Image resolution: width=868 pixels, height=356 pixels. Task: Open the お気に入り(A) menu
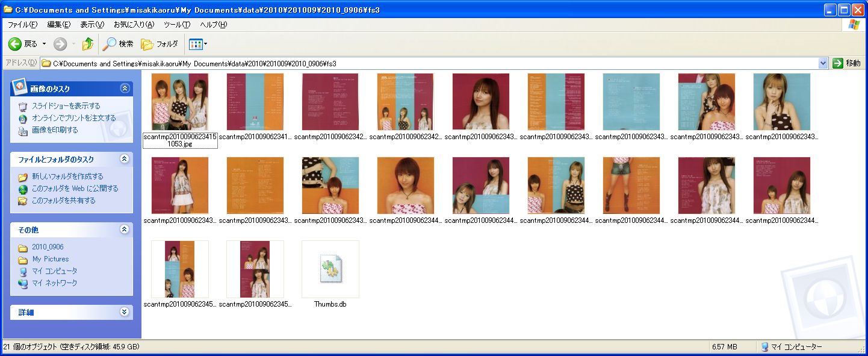[134, 25]
